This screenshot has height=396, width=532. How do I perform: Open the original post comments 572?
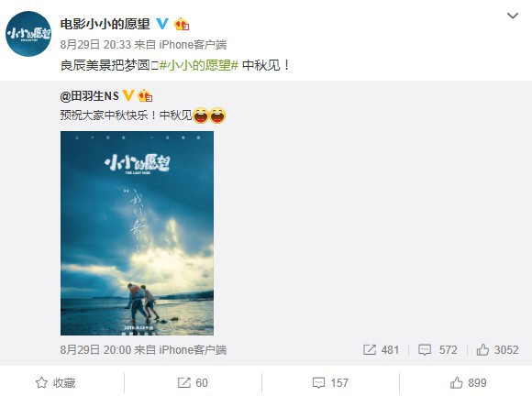coord(438,349)
